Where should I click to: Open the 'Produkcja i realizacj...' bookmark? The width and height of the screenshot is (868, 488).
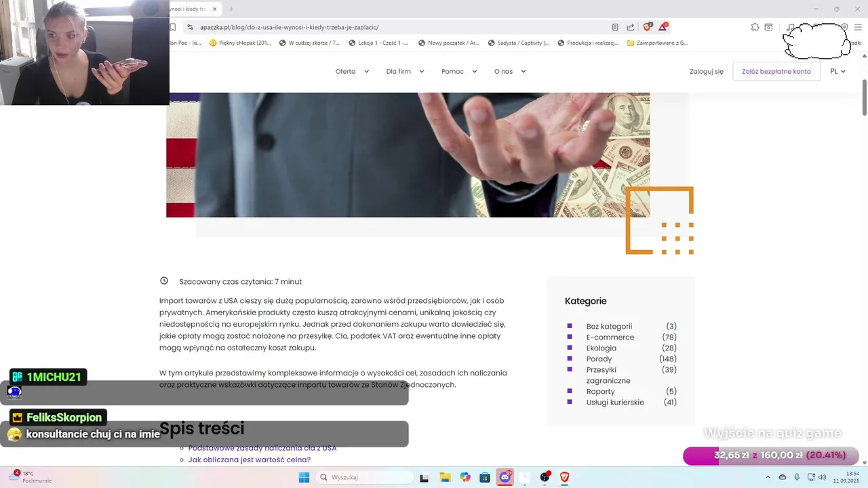pyautogui.click(x=588, y=43)
